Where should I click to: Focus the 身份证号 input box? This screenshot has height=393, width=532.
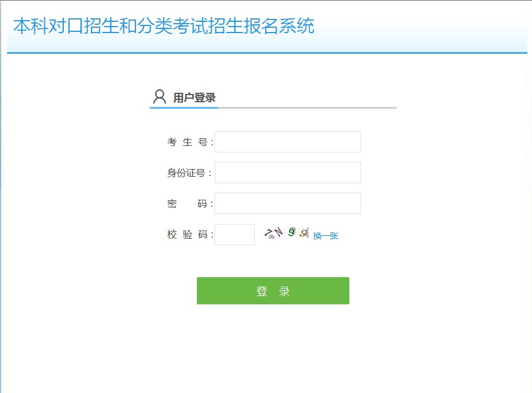coord(287,173)
